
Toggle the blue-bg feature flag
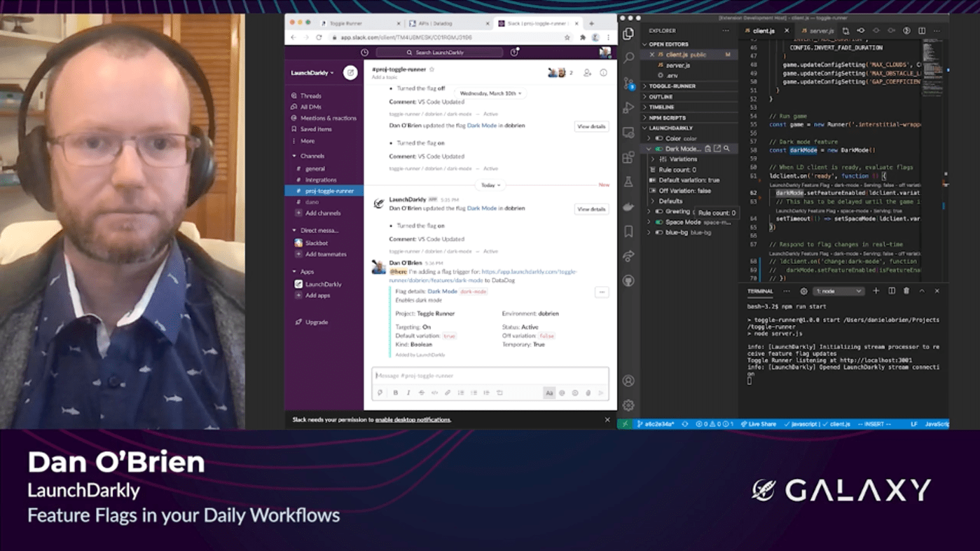pos(658,233)
